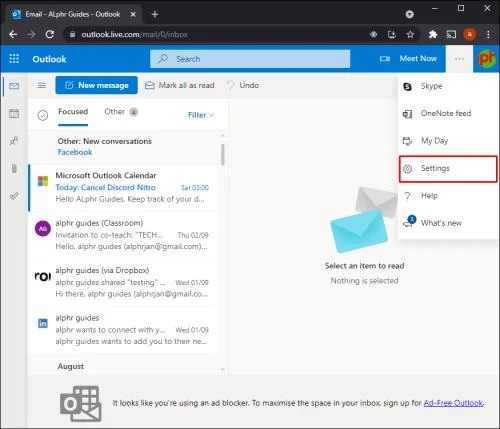Go back with the browser arrow
Viewport: 500px width, 429px height.
point(13,34)
